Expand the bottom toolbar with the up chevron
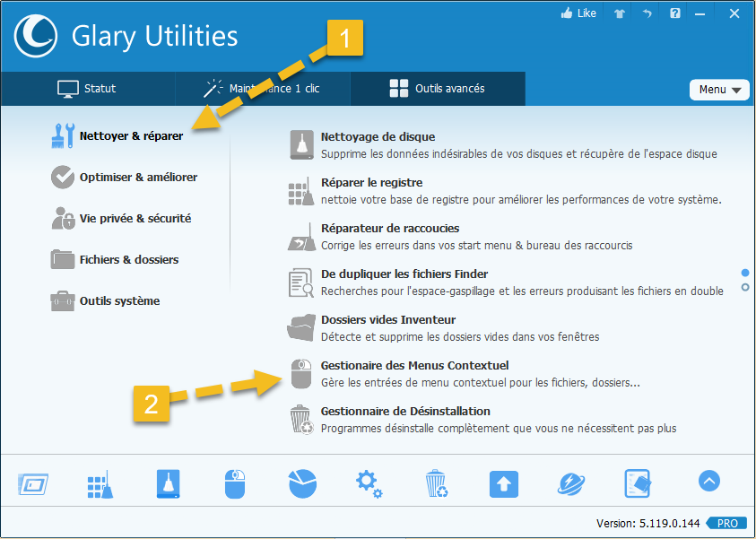 point(709,481)
